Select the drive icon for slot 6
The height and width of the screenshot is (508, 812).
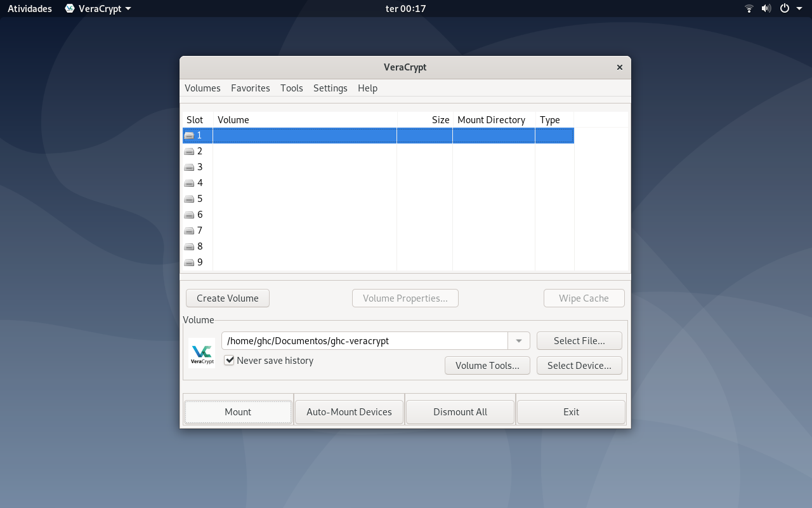point(189,215)
